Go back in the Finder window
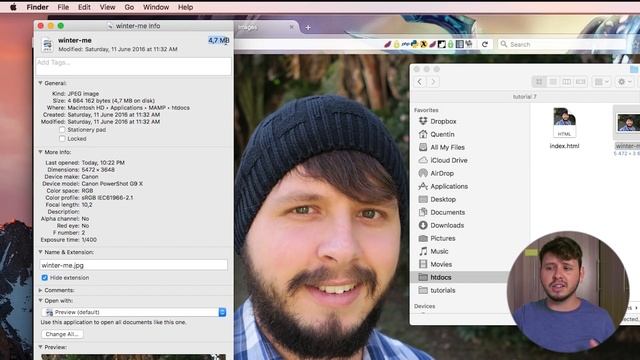 [420, 82]
